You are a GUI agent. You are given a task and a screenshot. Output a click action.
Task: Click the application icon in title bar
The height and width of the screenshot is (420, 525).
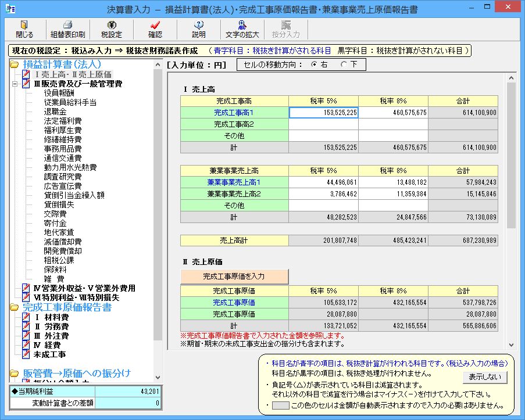coord(10,9)
